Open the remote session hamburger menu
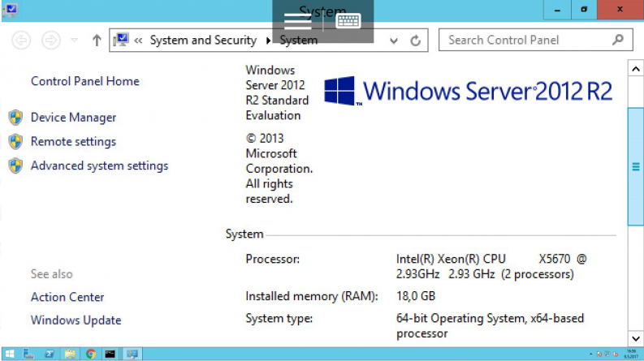This screenshot has height=361, width=644. click(298, 21)
